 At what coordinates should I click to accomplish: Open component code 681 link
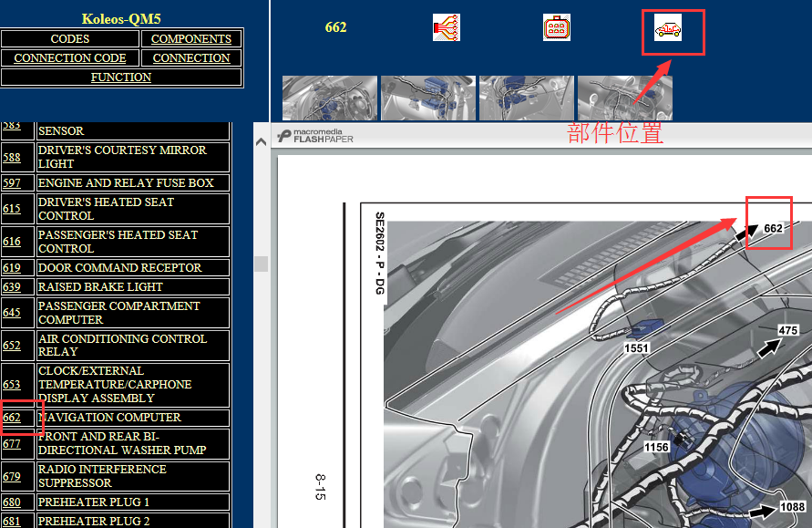click(12, 522)
